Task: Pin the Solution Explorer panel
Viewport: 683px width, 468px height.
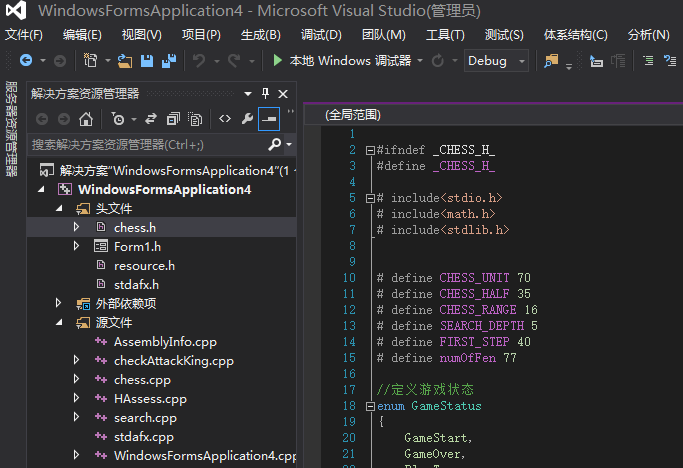Action: pos(265,93)
